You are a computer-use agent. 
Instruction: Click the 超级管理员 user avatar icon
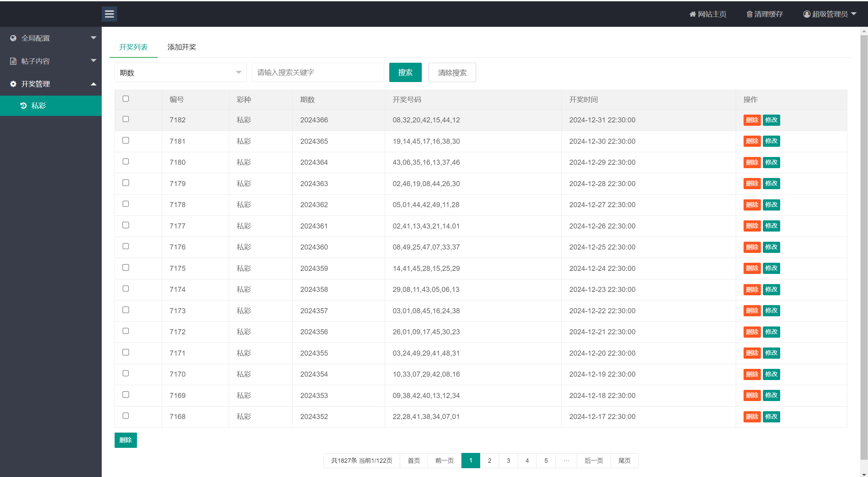point(807,14)
